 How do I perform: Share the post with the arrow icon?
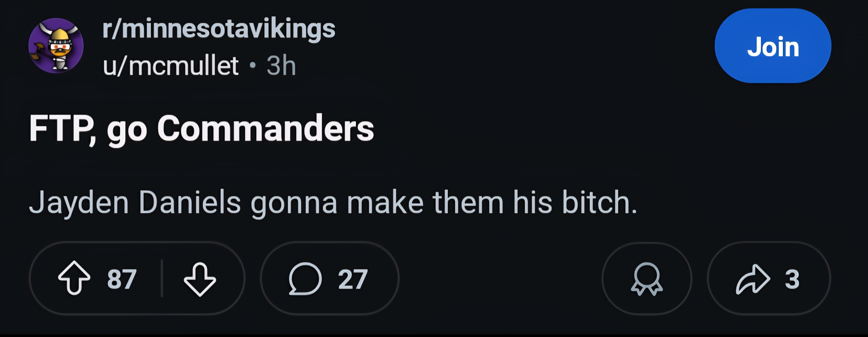click(753, 279)
